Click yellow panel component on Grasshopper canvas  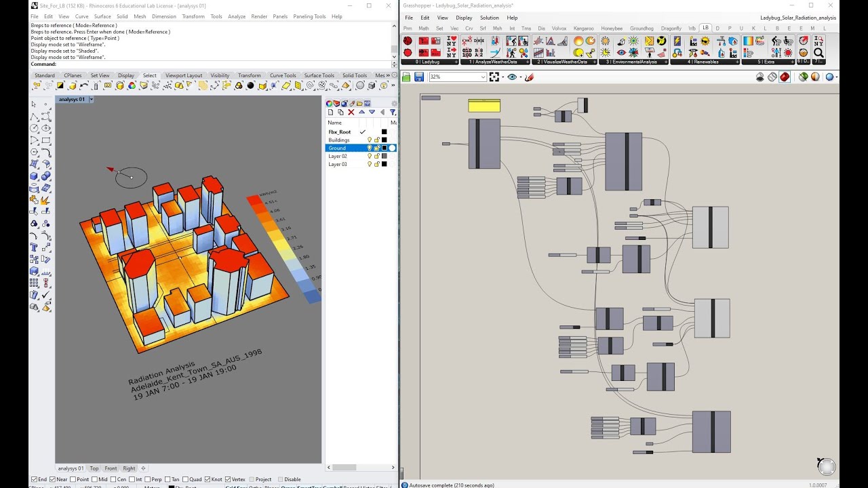(484, 105)
